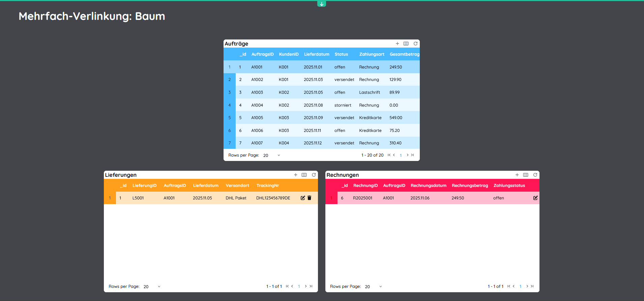Viewport: 644px width, 301px height.
Task: Click page number 1 in Lieferungen pagination
Action: pos(299,286)
